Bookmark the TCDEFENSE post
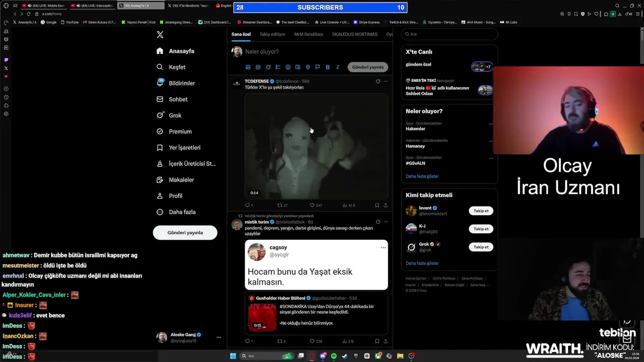The image size is (644, 362). [x=377, y=205]
